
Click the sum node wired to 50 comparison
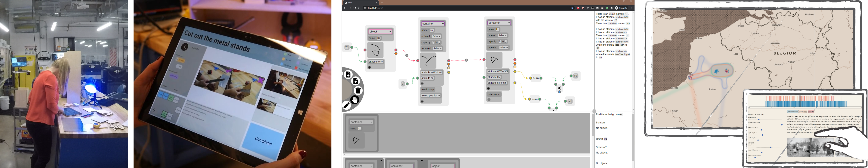535,99
